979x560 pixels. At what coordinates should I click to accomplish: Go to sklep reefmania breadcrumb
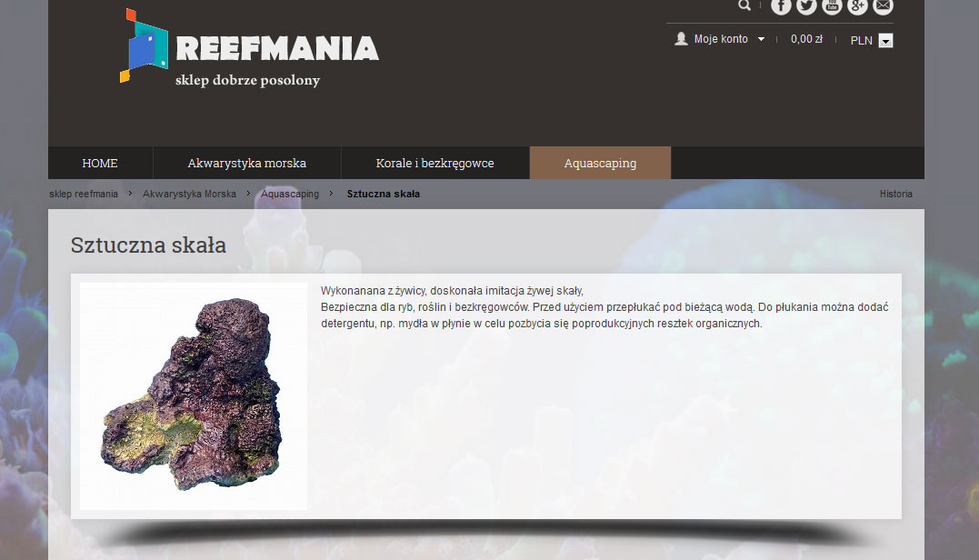pyautogui.click(x=84, y=195)
